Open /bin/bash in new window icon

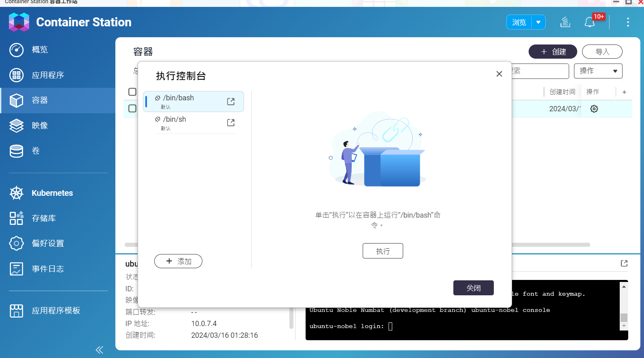click(x=231, y=102)
